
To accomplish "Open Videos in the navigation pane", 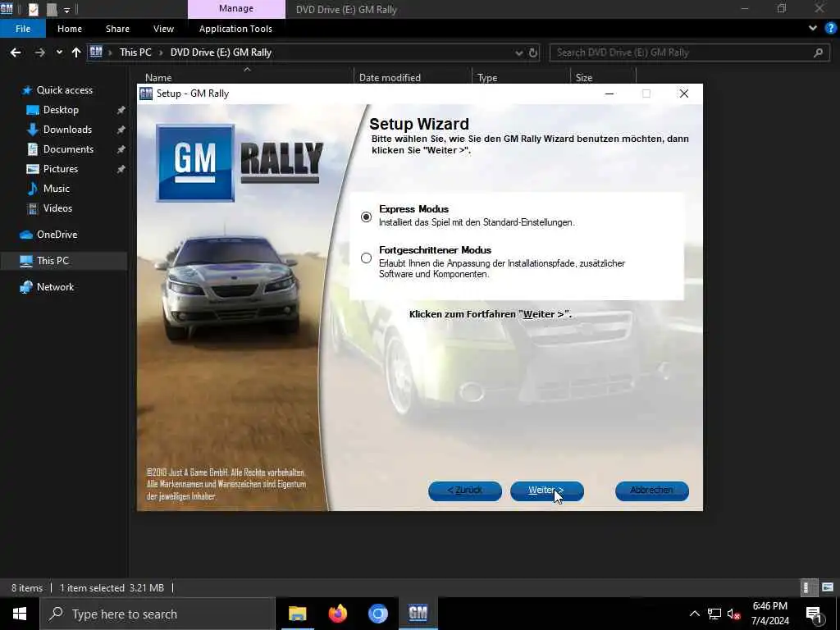I will pos(57,208).
